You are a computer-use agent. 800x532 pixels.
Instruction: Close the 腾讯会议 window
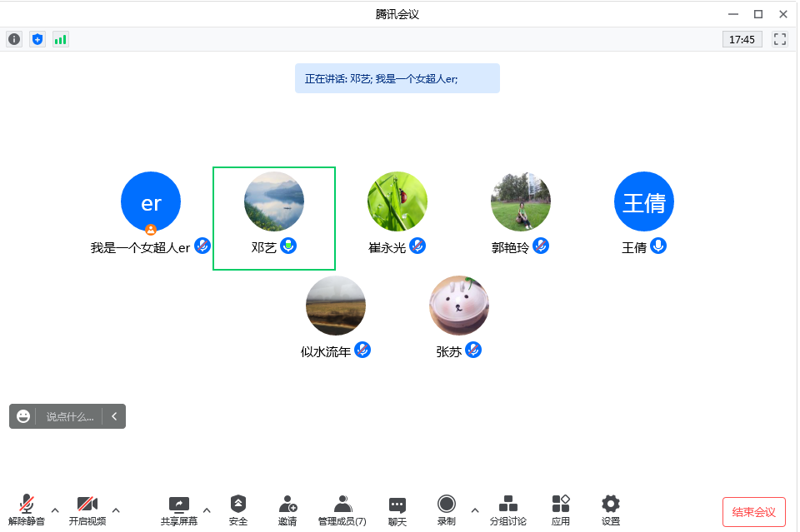point(783,14)
